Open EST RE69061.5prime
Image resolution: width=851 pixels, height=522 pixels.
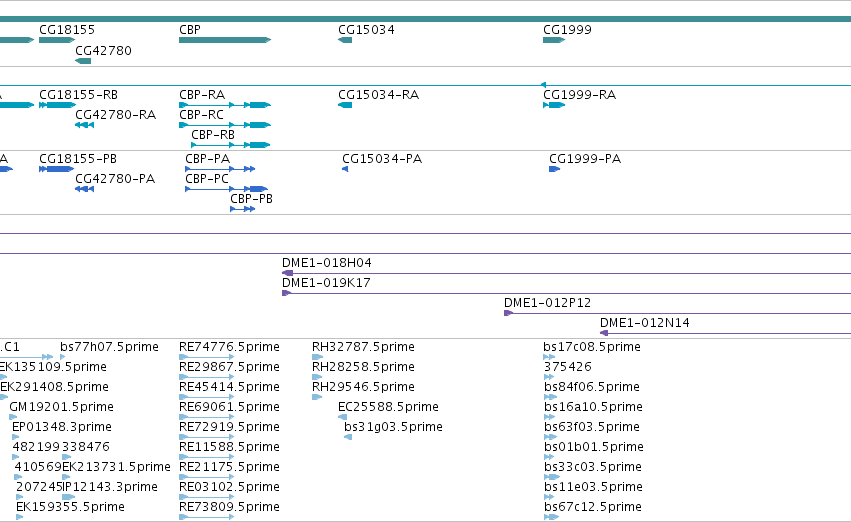point(229,408)
